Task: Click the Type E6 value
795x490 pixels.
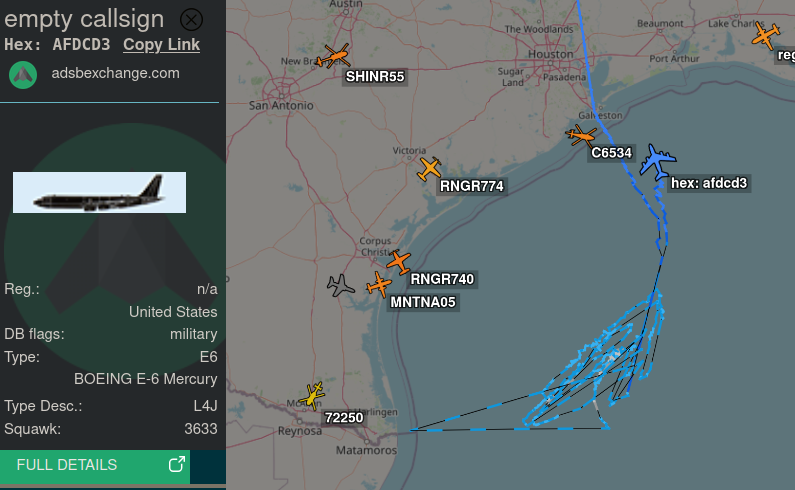Action: point(208,357)
